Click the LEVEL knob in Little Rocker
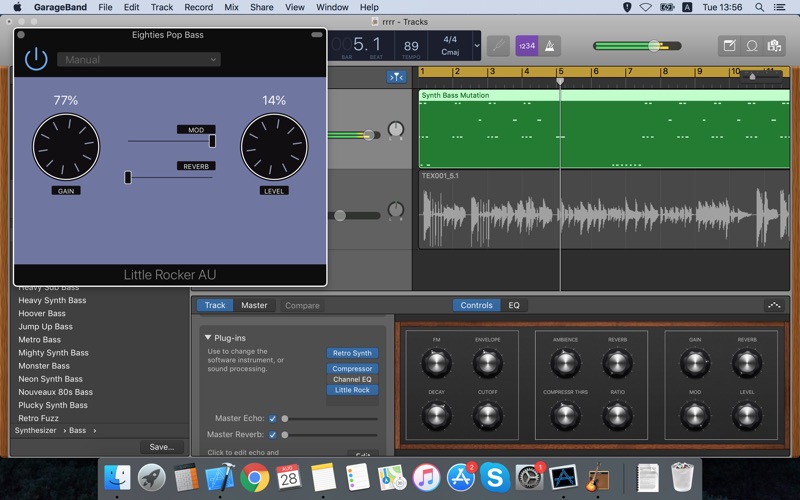This screenshot has width=800, height=500. [x=274, y=147]
